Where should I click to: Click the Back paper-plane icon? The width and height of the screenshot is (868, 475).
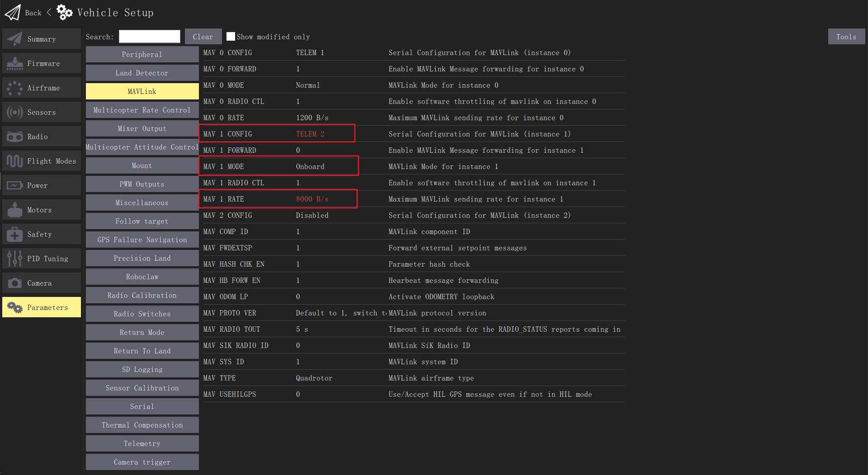click(x=12, y=12)
